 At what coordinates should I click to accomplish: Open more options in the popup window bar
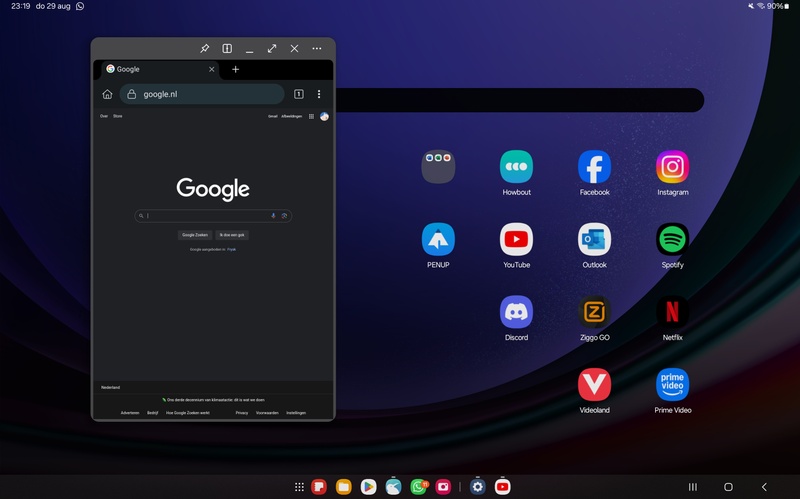pos(317,48)
